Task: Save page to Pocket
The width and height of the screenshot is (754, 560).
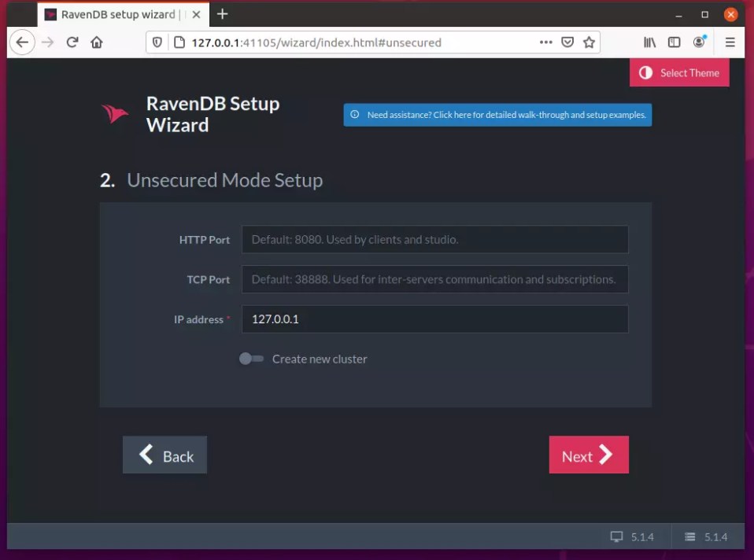Action: tap(567, 42)
